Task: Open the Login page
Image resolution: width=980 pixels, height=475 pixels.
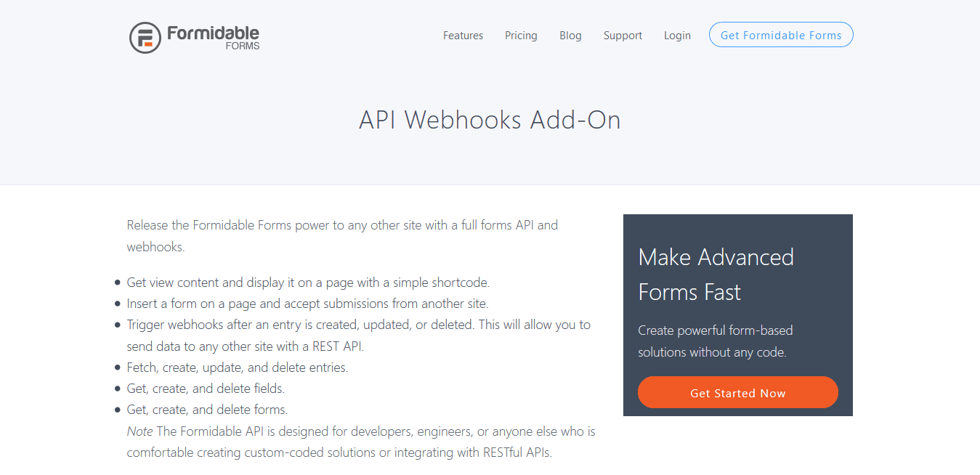Action: click(x=677, y=36)
